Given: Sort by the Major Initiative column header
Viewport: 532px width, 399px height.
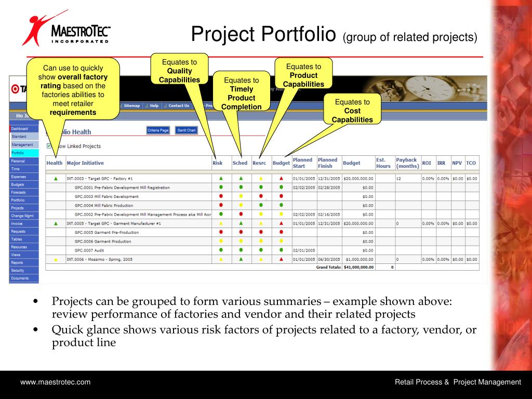Looking at the screenshot, I should click(85, 163).
